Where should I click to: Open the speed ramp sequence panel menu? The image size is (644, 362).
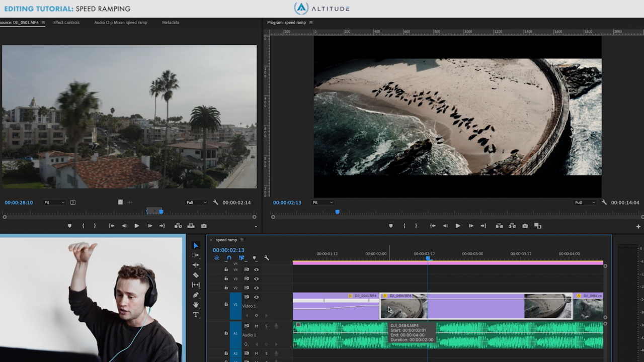242,240
